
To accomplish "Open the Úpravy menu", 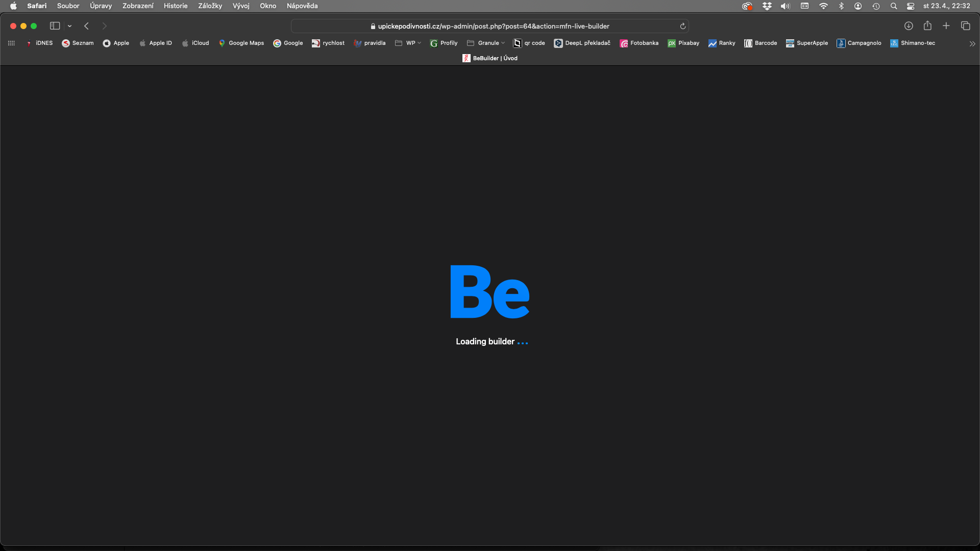I will click(x=101, y=6).
